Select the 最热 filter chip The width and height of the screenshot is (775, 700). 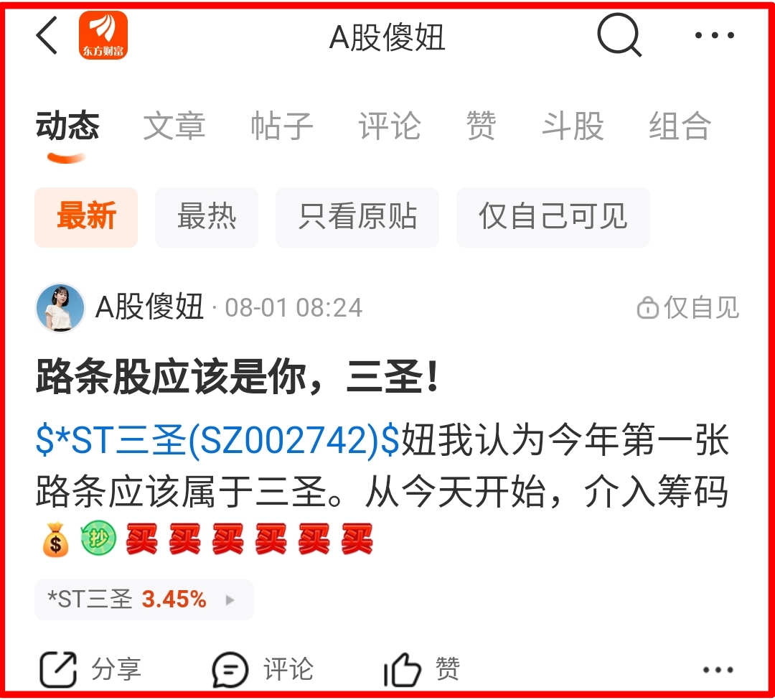click(x=207, y=217)
